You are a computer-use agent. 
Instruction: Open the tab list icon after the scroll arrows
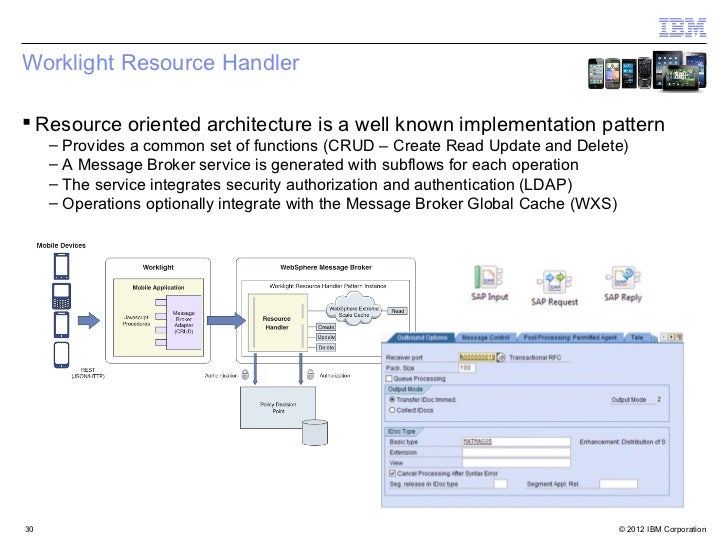679,337
